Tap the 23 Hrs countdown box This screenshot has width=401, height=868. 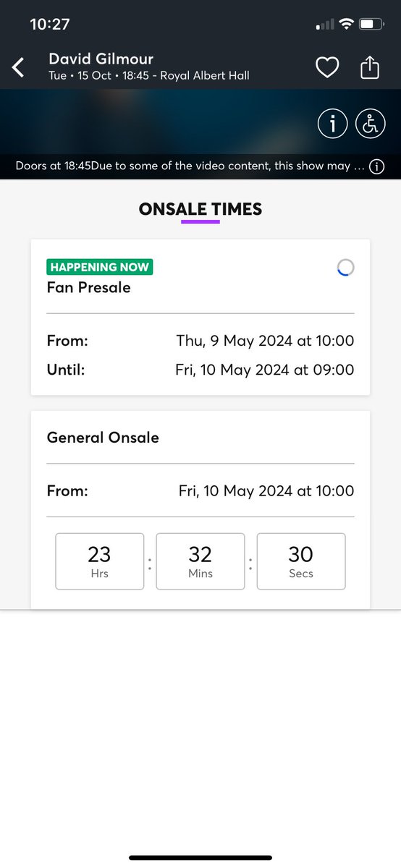(x=100, y=561)
